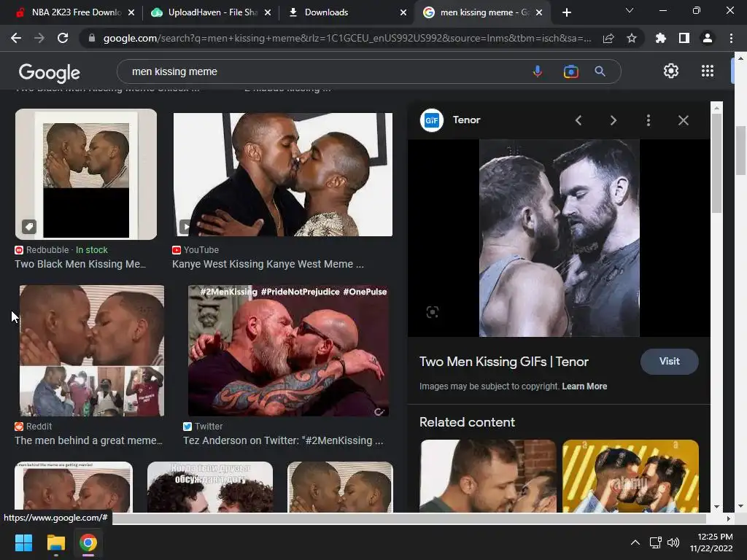This screenshot has height=560, width=747.
Task: Click 'Tez Anderson on Twitter' result title
Action: (283, 440)
